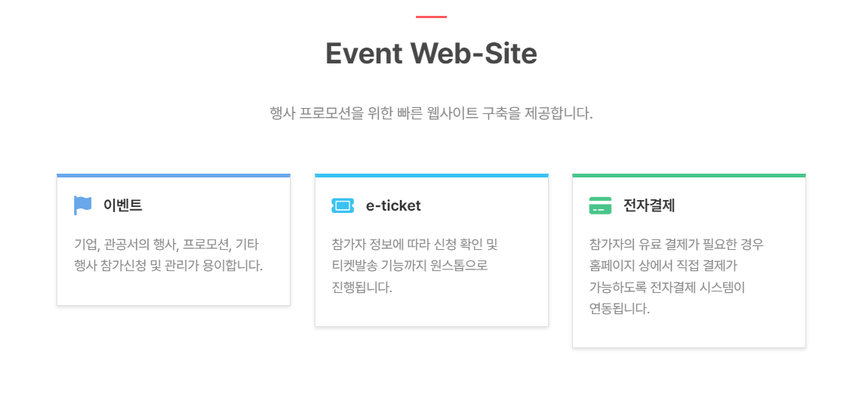Select the 전자결제 card title

coord(649,205)
